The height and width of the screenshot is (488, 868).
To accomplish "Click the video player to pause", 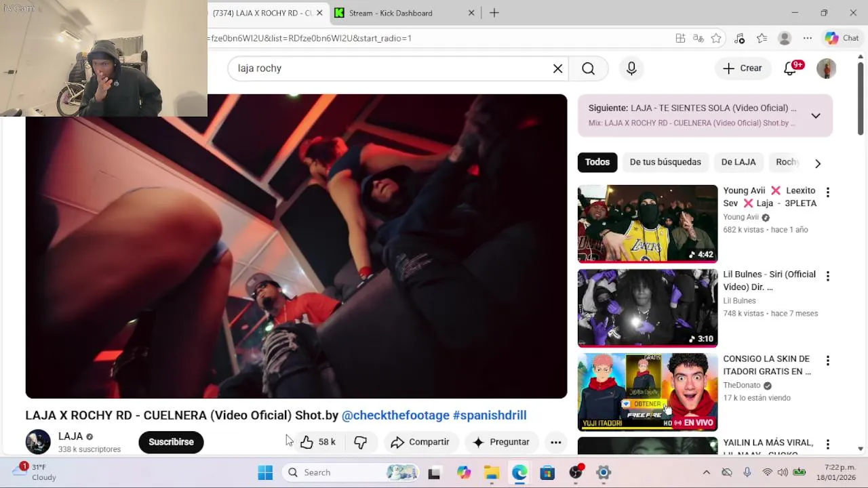I will [296, 246].
